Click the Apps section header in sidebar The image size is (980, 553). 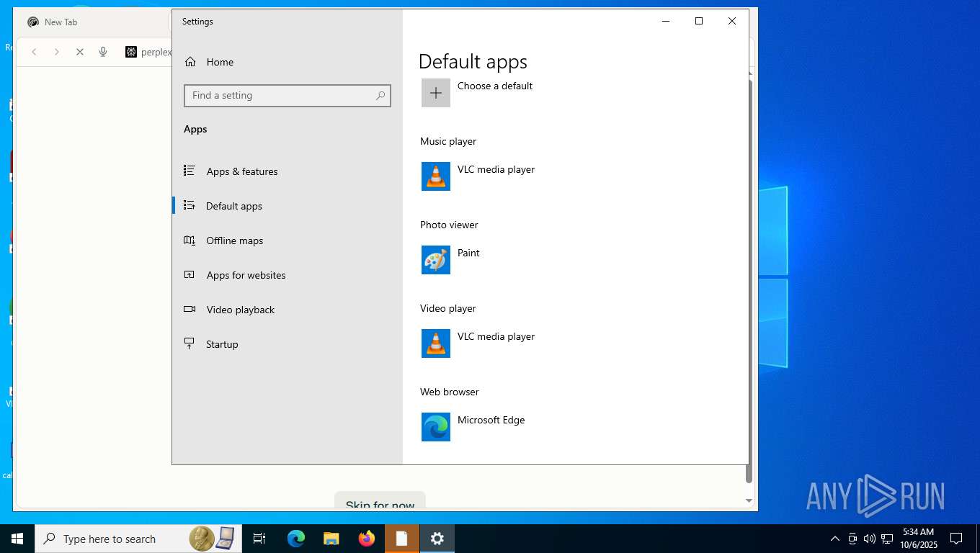click(195, 129)
